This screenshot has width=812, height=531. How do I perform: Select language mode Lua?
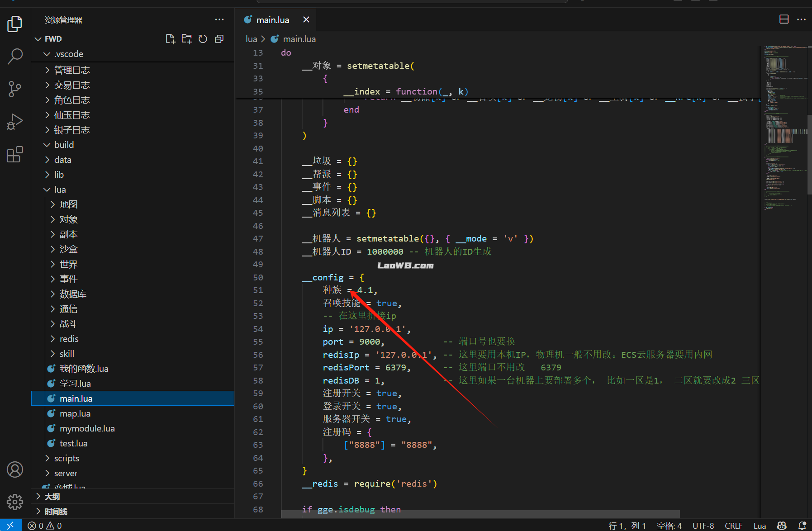coord(760,526)
